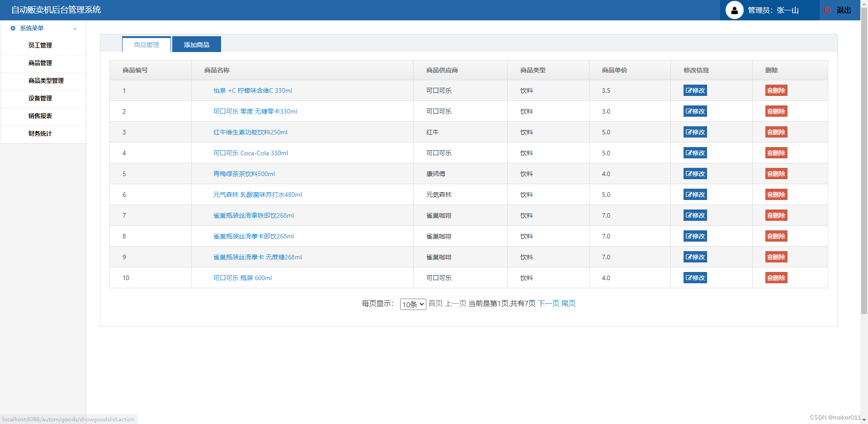Open 员工管理 in the sidebar
This screenshot has height=424, width=868.
[x=40, y=45]
